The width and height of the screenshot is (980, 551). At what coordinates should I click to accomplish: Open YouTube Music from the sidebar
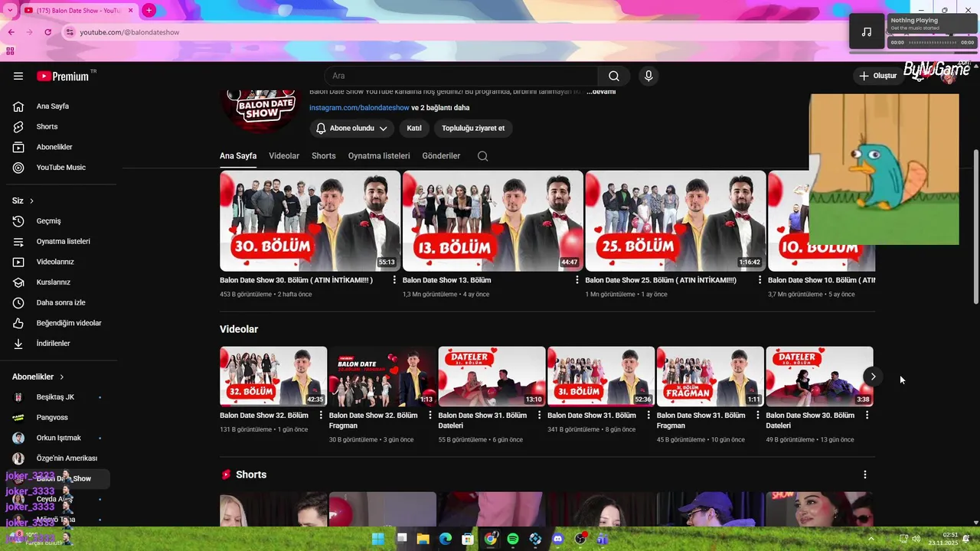(x=60, y=168)
